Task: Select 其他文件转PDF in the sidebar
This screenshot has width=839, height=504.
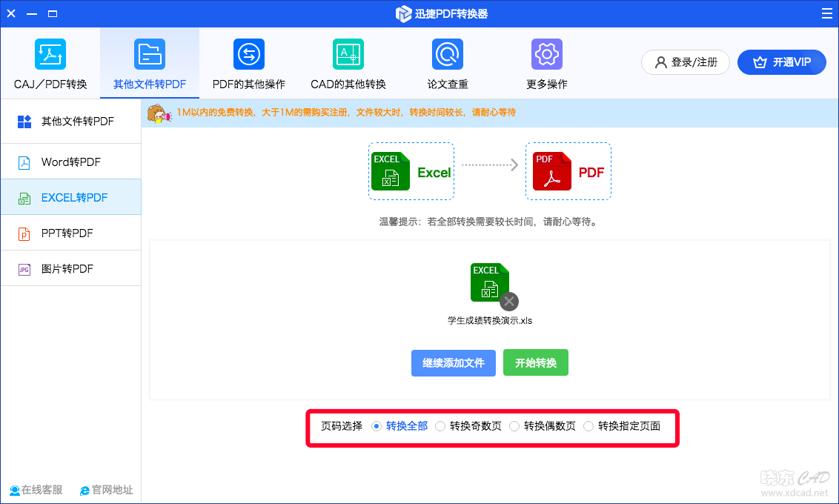Action: pos(70,122)
